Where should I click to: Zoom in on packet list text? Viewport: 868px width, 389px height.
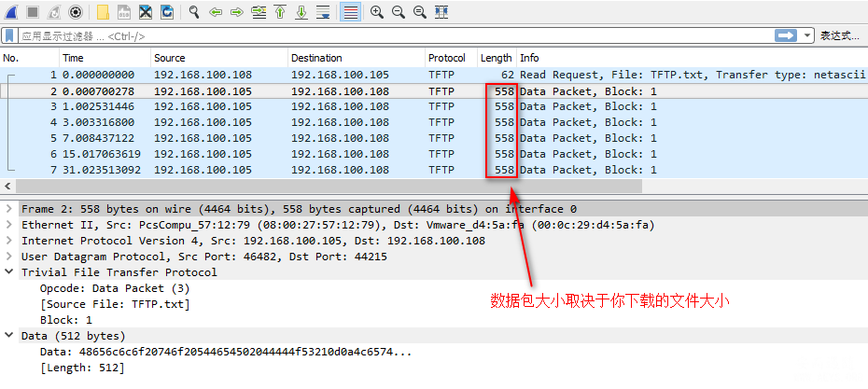point(377,12)
